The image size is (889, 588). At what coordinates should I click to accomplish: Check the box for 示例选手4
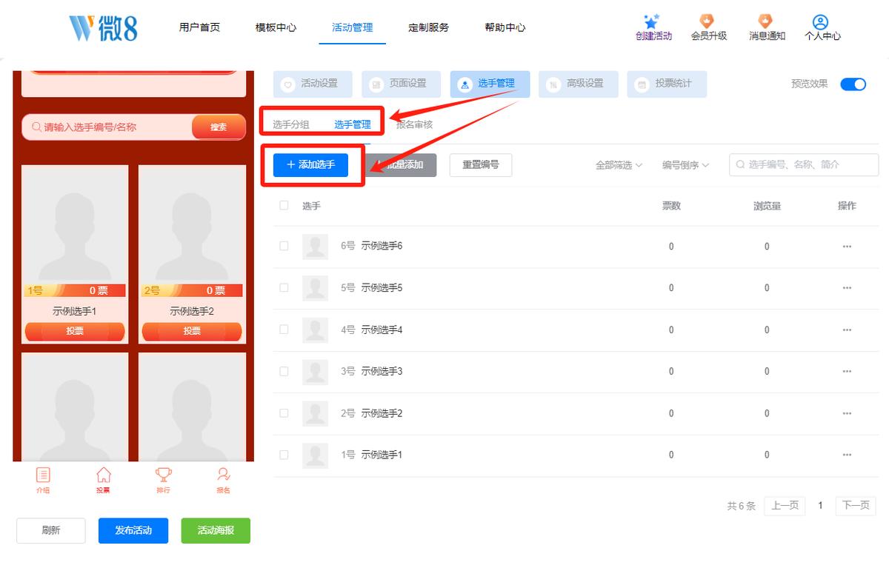[284, 330]
